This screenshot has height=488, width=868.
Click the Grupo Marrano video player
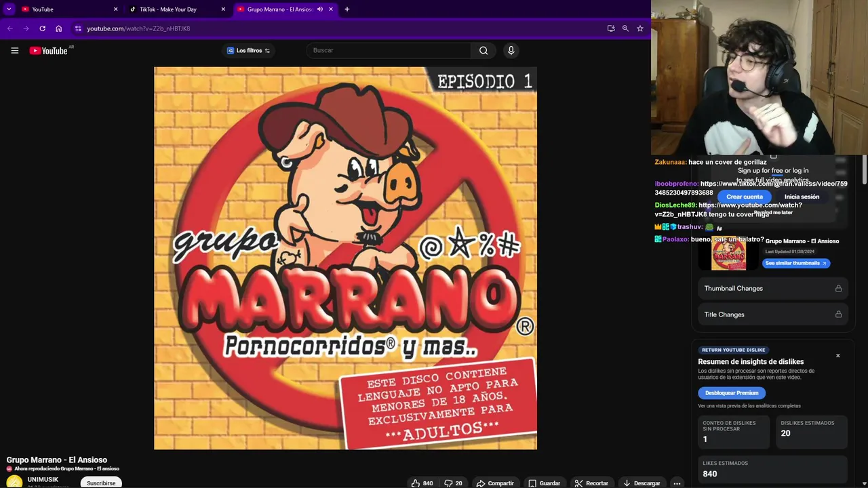point(345,258)
